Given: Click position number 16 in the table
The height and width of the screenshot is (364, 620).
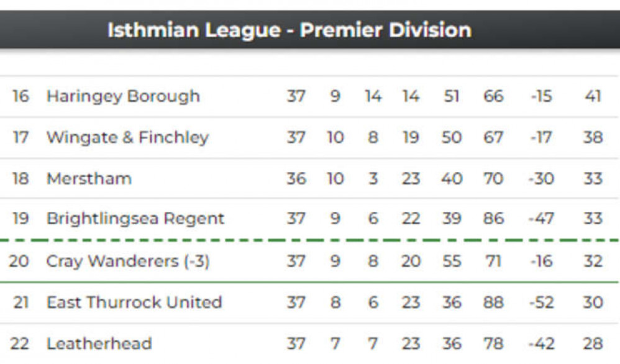Looking at the screenshot, I should click(x=21, y=96).
